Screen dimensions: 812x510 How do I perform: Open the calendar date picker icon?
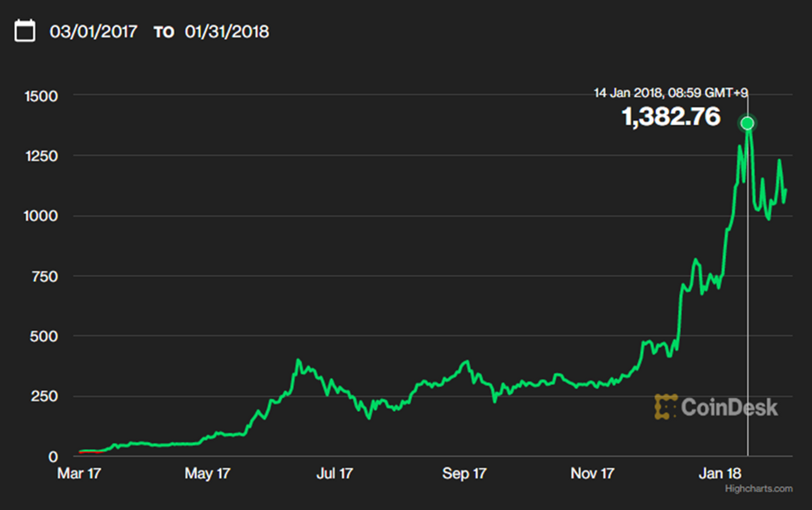click(x=25, y=30)
